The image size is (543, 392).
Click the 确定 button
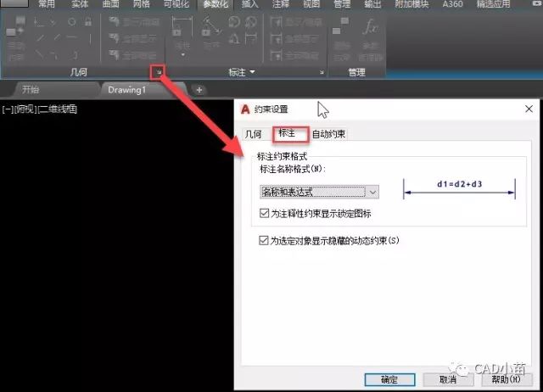click(x=389, y=380)
